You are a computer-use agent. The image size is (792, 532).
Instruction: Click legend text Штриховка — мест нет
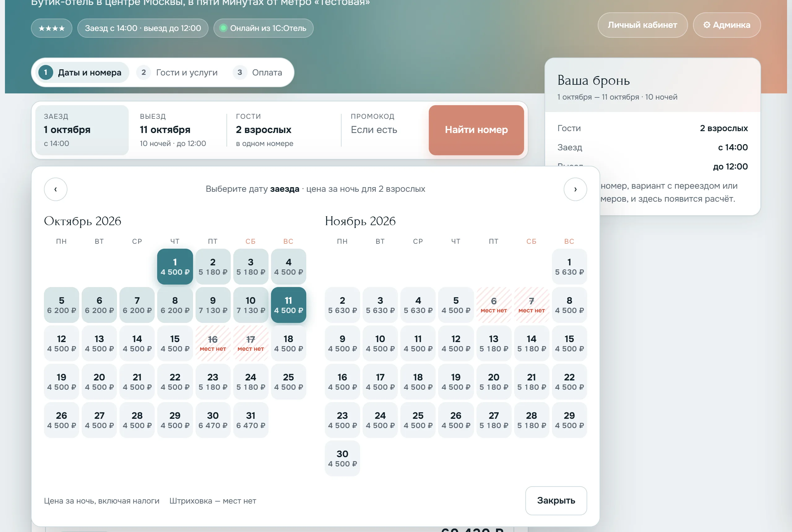(213, 501)
